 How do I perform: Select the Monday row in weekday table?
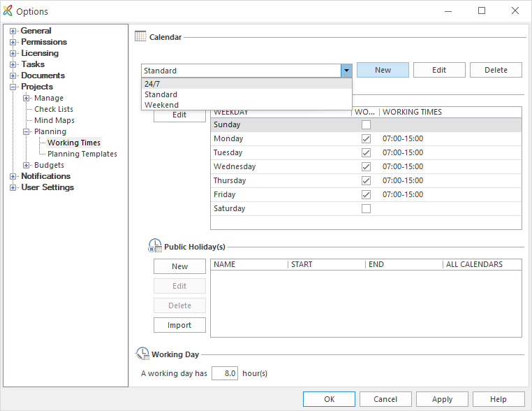pyautogui.click(x=366, y=138)
